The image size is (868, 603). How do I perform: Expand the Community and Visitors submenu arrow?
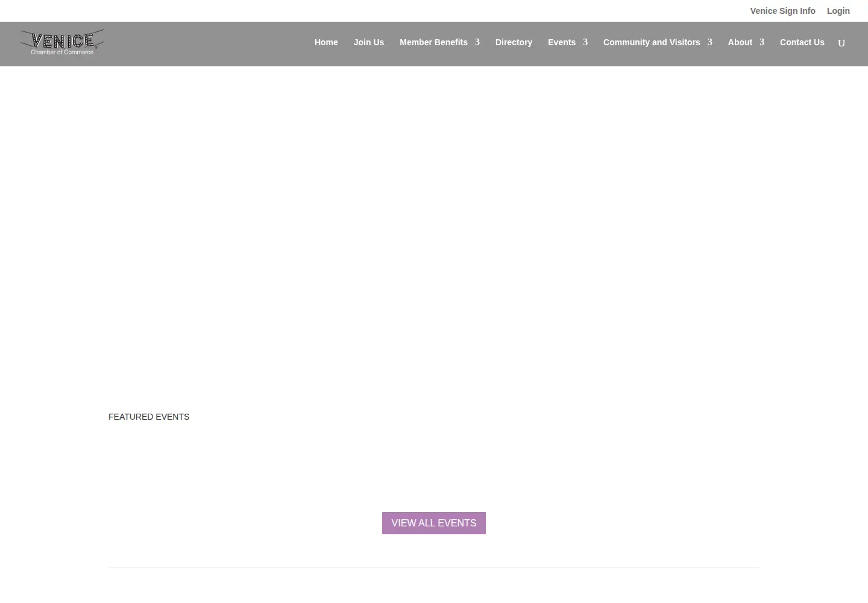[x=710, y=42]
